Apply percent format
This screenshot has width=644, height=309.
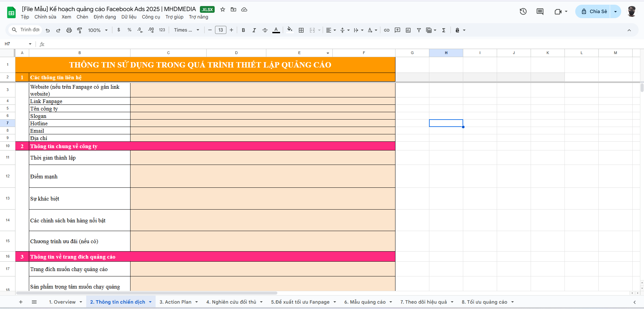click(x=129, y=30)
